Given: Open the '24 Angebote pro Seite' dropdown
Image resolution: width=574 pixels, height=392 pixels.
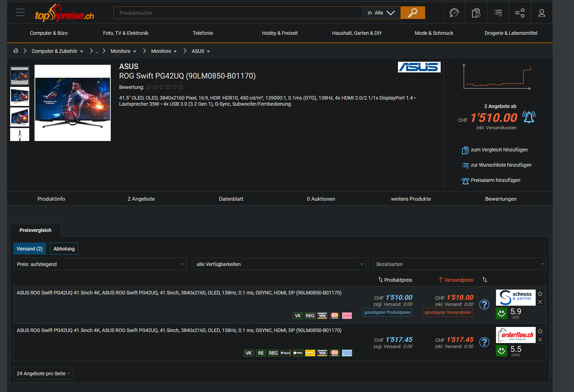Looking at the screenshot, I should tap(43, 373).
